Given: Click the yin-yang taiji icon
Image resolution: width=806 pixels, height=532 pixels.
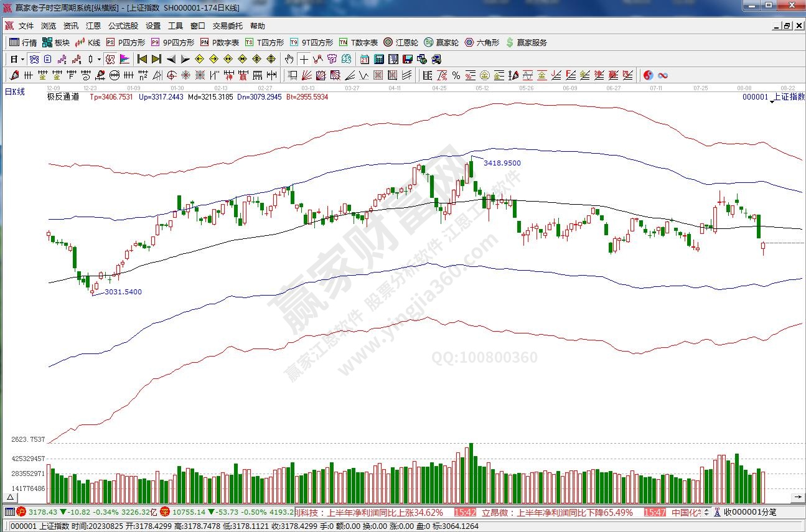Looking at the screenshot, I should pyautogui.click(x=648, y=75).
